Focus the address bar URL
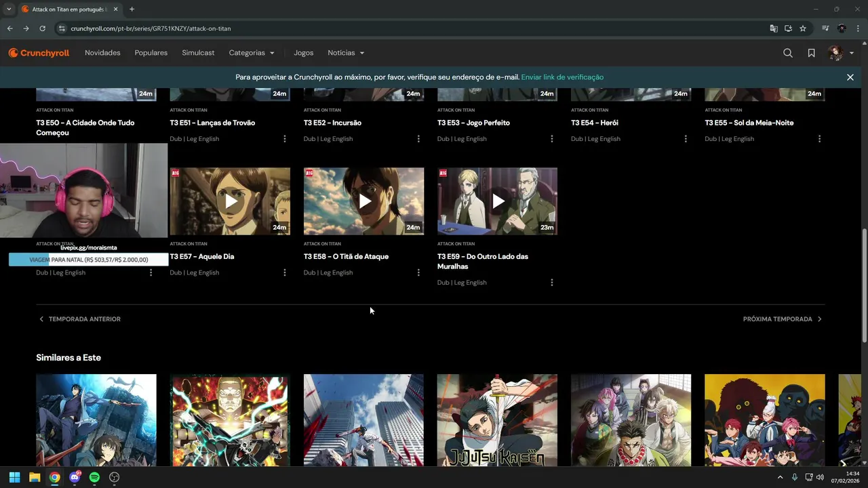 (151, 28)
